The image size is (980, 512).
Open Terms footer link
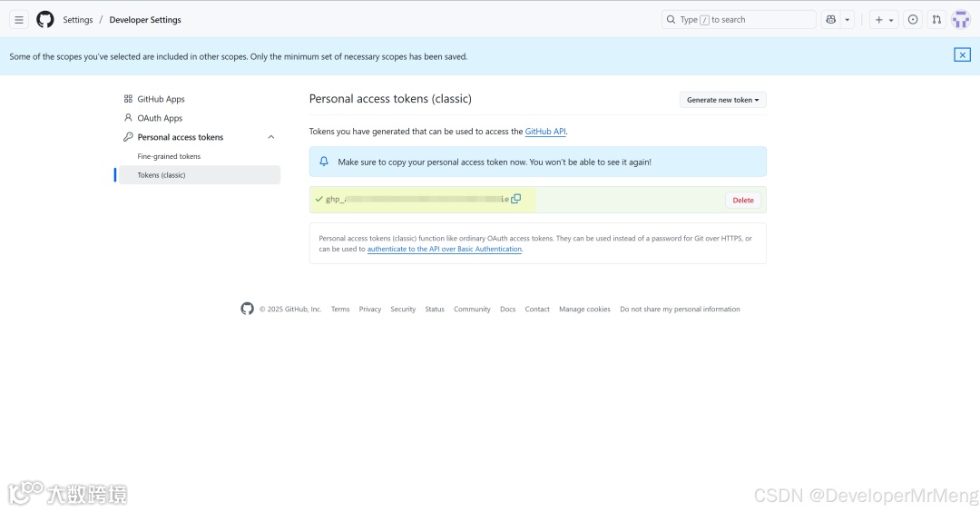pos(340,309)
